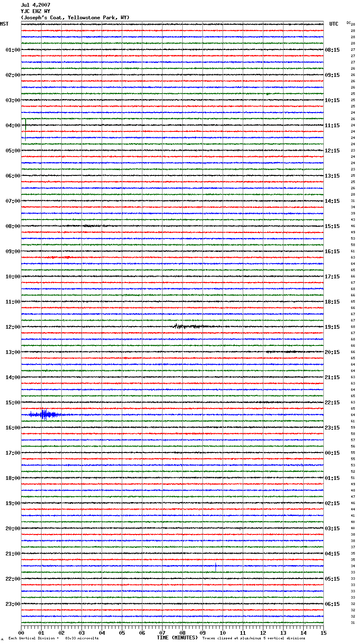Click the MST time label 03:00
This screenshot has width=357, height=644.
(13, 100)
